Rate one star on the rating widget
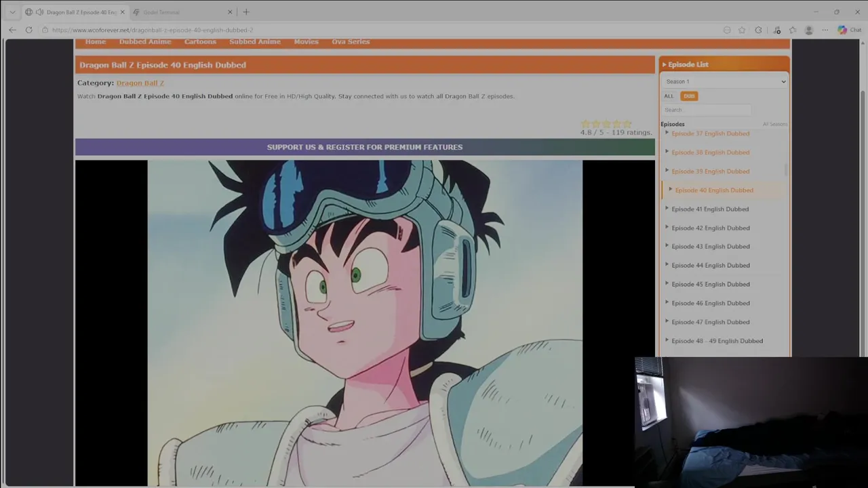The height and width of the screenshot is (488, 868). pos(585,123)
